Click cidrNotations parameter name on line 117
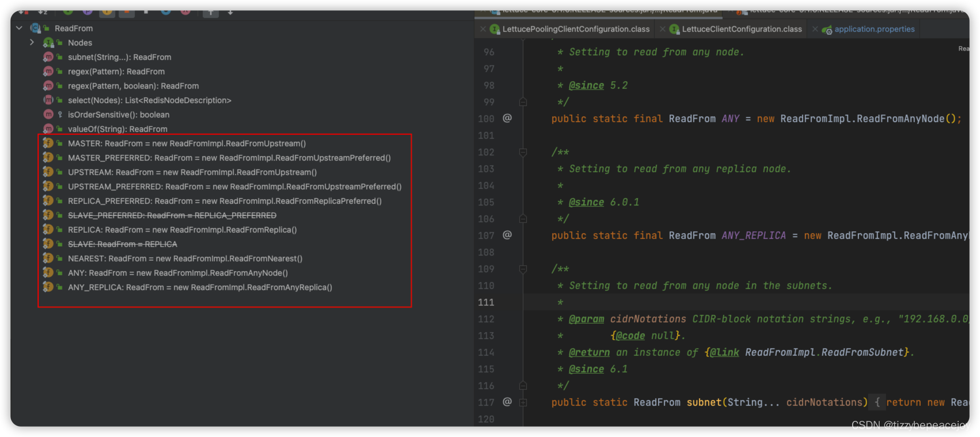 click(824, 402)
